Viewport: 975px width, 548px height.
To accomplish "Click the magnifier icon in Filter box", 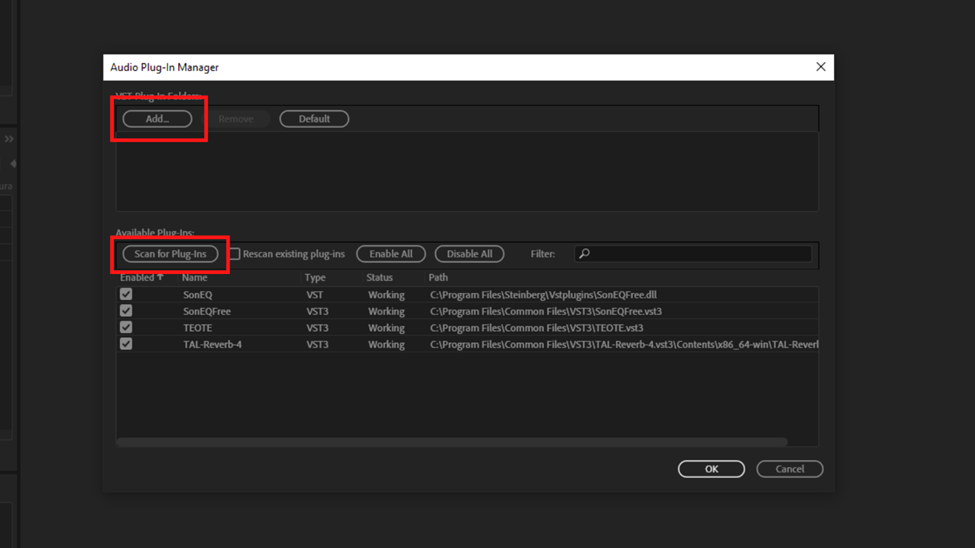I will 585,254.
